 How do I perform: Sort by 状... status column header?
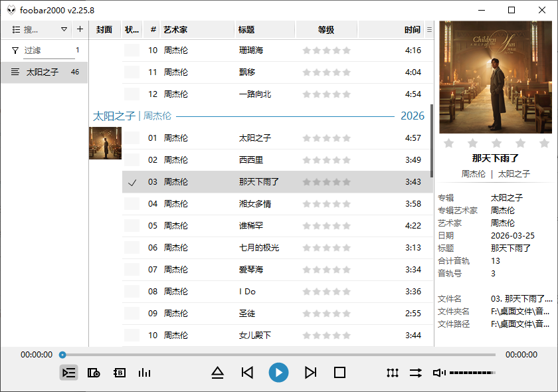pos(132,29)
